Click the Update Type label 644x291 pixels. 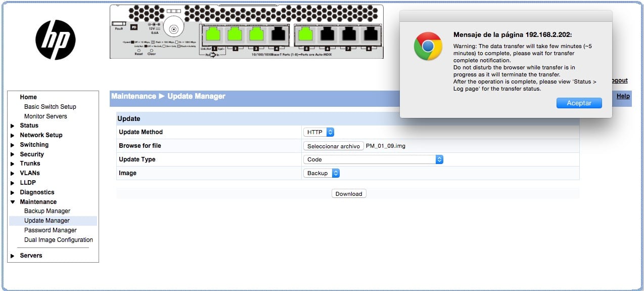point(137,159)
